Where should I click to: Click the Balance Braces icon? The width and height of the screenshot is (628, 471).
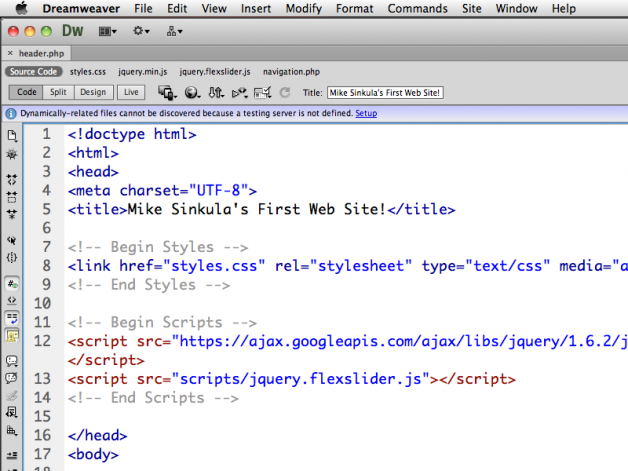[12, 258]
